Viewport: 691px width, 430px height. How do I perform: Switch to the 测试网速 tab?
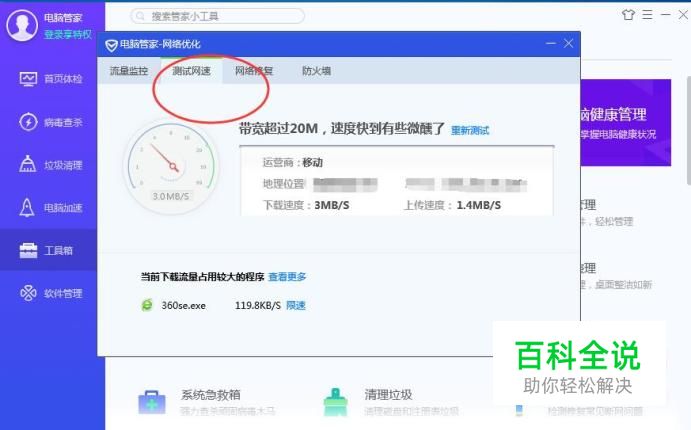191,70
